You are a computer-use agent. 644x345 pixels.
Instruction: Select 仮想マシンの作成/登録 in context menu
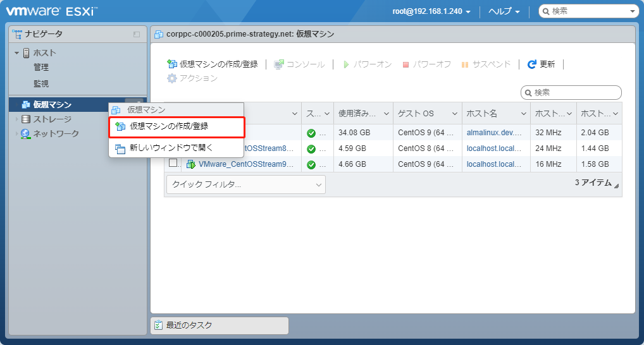coord(176,127)
